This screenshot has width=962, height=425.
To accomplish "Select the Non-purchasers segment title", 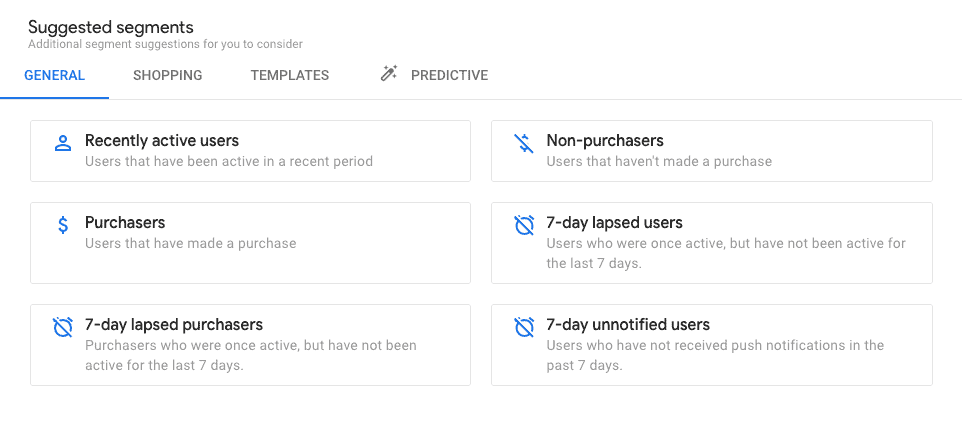I will [605, 140].
